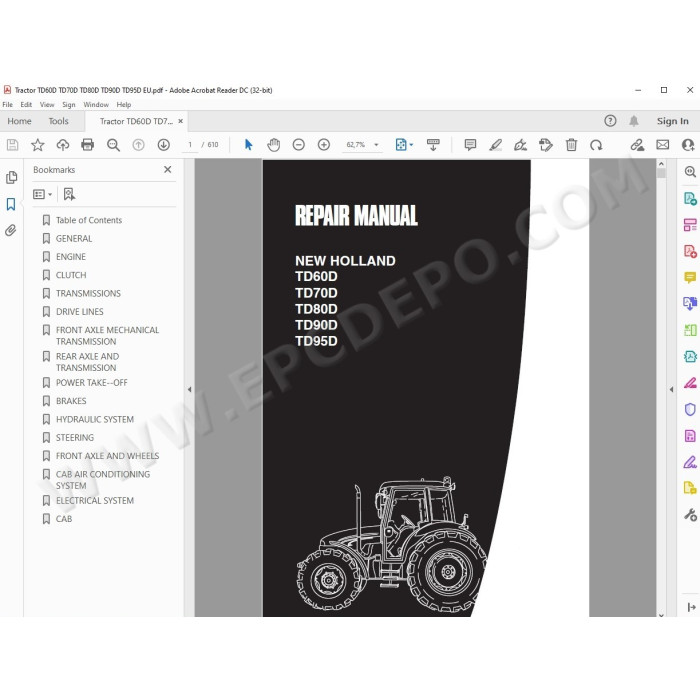The width and height of the screenshot is (700, 700).
Task: Send the file by email envelope icon
Action: [662, 145]
